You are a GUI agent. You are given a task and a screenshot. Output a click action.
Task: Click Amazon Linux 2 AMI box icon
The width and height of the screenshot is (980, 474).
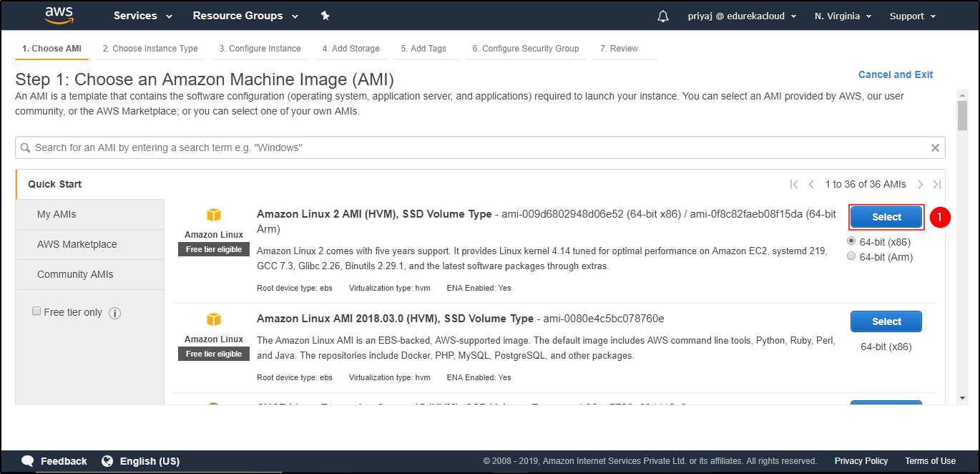[214, 215]
